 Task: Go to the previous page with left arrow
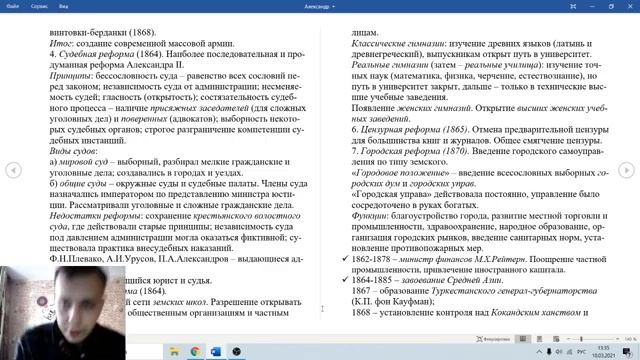coord(13,170)
